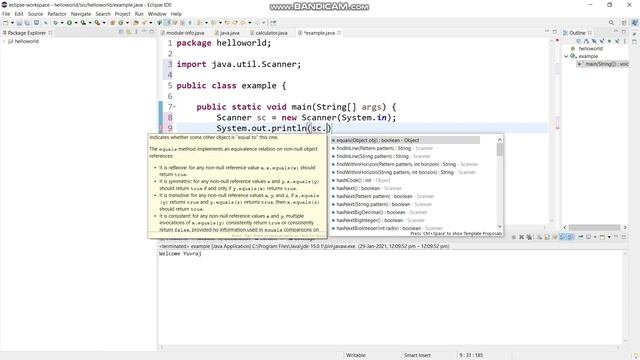
Task: Open the Debug button dropdown arrow
Action: [x=62, y=23]
